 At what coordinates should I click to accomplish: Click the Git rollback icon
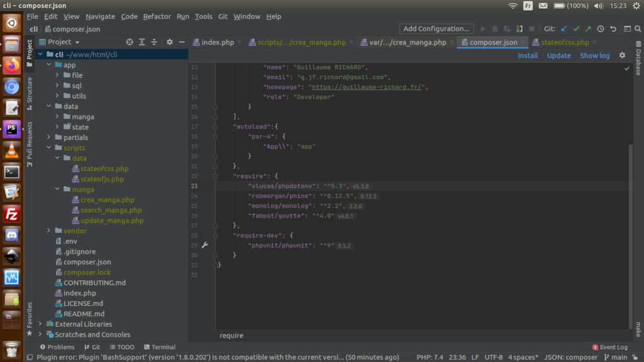pyautogui.click(x=613, y=29)
